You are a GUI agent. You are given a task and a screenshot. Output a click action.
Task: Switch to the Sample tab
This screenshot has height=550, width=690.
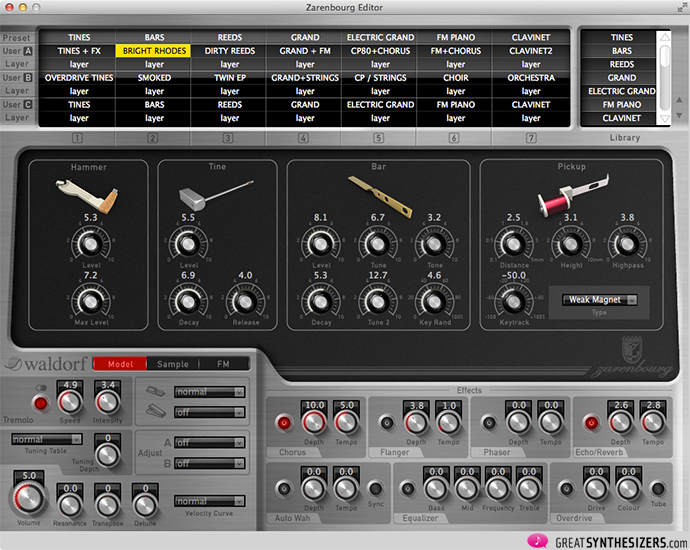pyautogui.click(x=173, y=364)
